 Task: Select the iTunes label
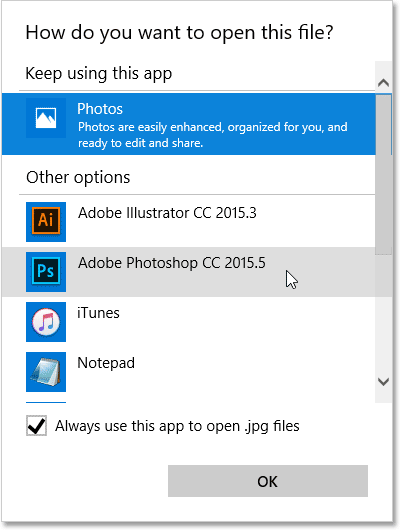click(98, 313)
